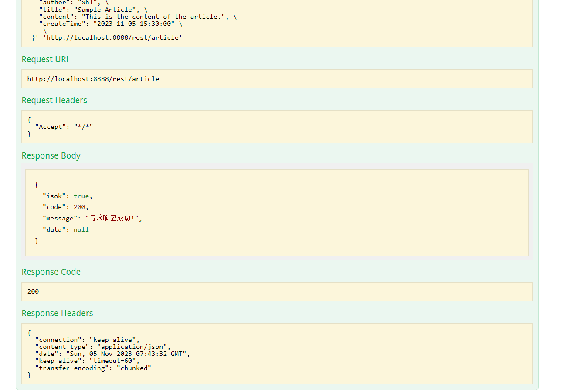Click the "date" response header line
This screenshot has height=392, width=587.
pos(112,354)
